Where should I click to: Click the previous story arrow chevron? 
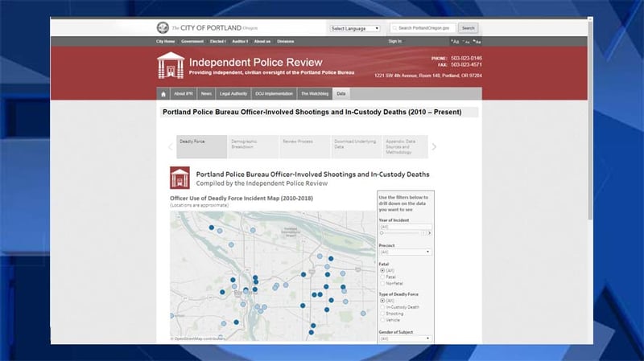point(171,147)
